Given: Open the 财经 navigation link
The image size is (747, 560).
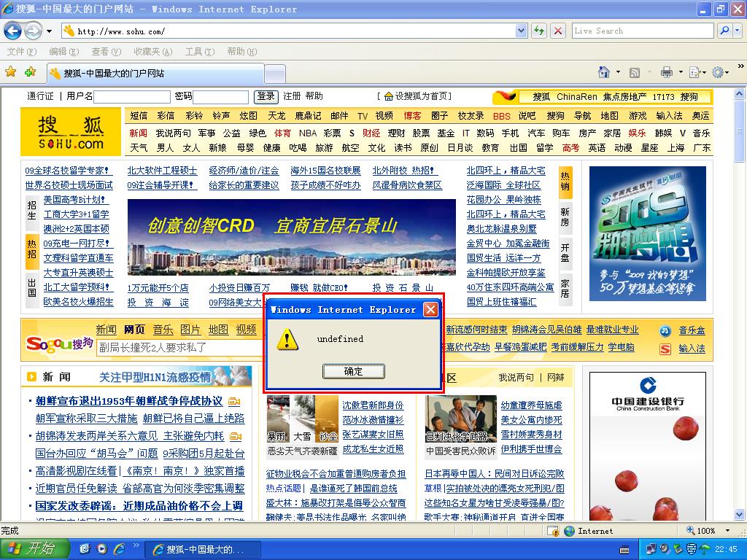Looking at the screenshot, I should click(x=371, y=133).
